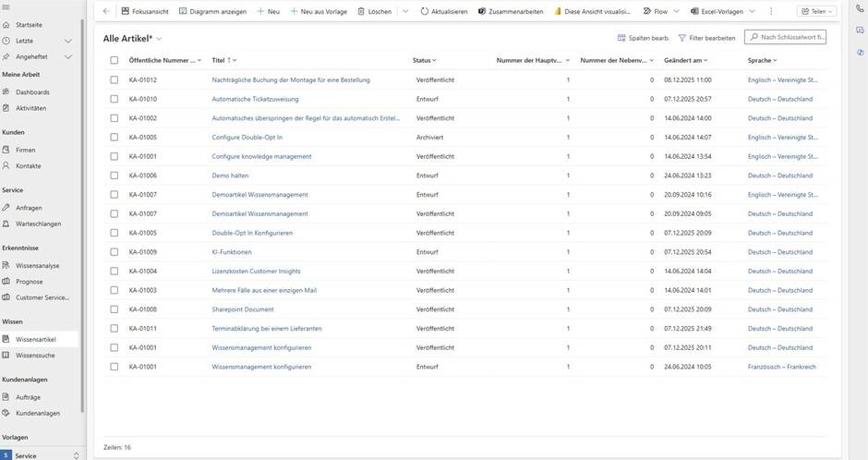
Task: Click Spalten bearb. column editor
Action: coord(644,38)
